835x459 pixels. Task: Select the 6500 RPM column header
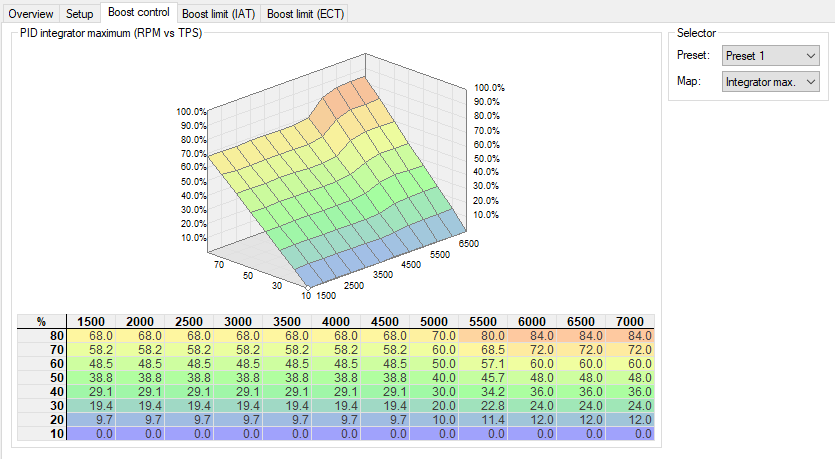tap(581, 322)
